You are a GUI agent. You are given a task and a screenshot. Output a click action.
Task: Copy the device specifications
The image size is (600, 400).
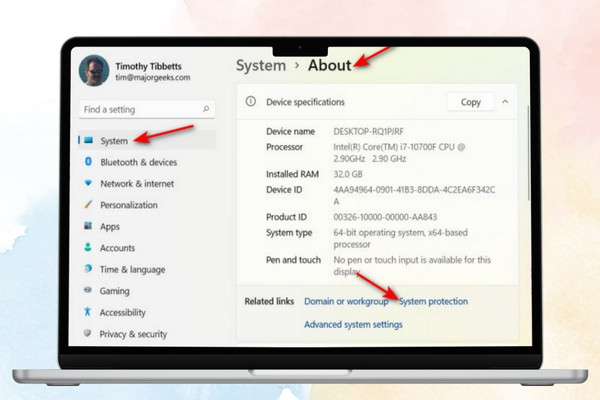click(x=471, y=102)
